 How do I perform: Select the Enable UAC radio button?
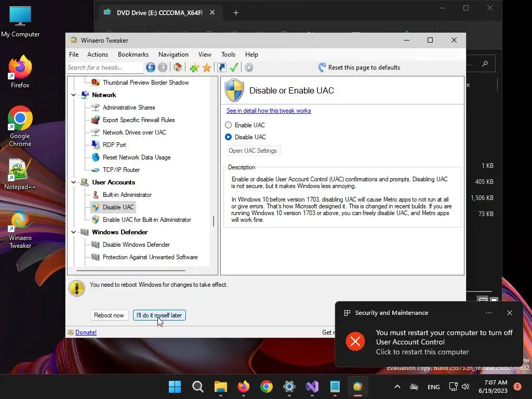tap(229, 125)
